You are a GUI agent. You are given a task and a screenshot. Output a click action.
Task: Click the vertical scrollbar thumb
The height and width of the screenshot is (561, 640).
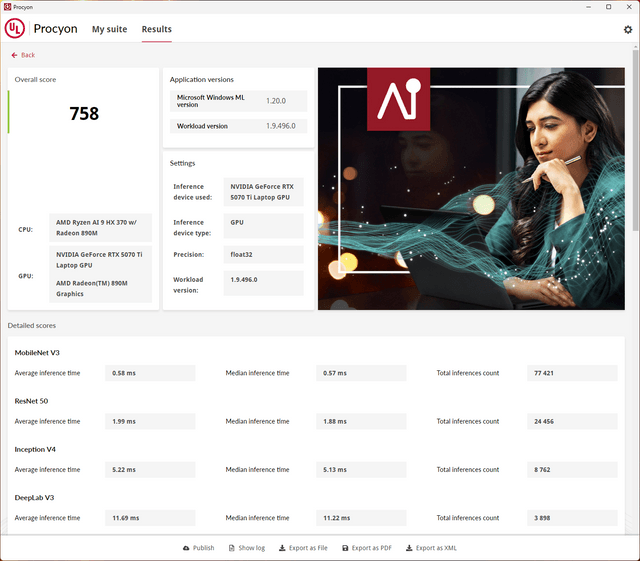636,141
